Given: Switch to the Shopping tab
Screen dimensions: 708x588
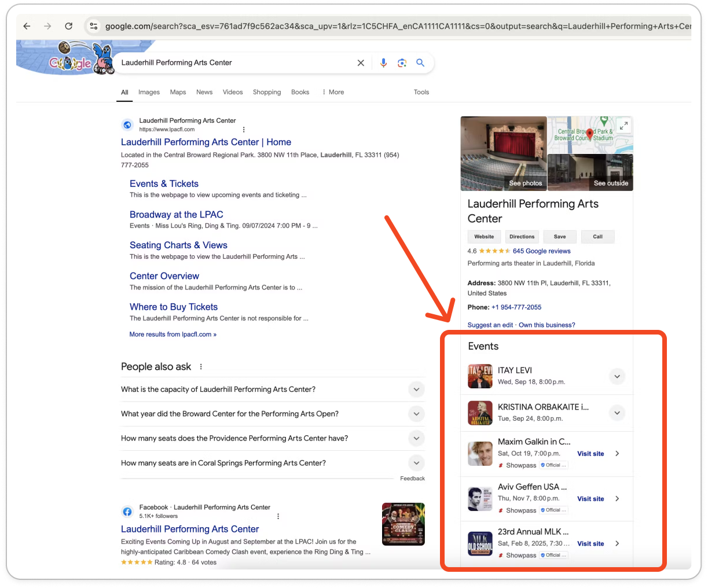Looking at the screenshot, I should coord(267,92).
